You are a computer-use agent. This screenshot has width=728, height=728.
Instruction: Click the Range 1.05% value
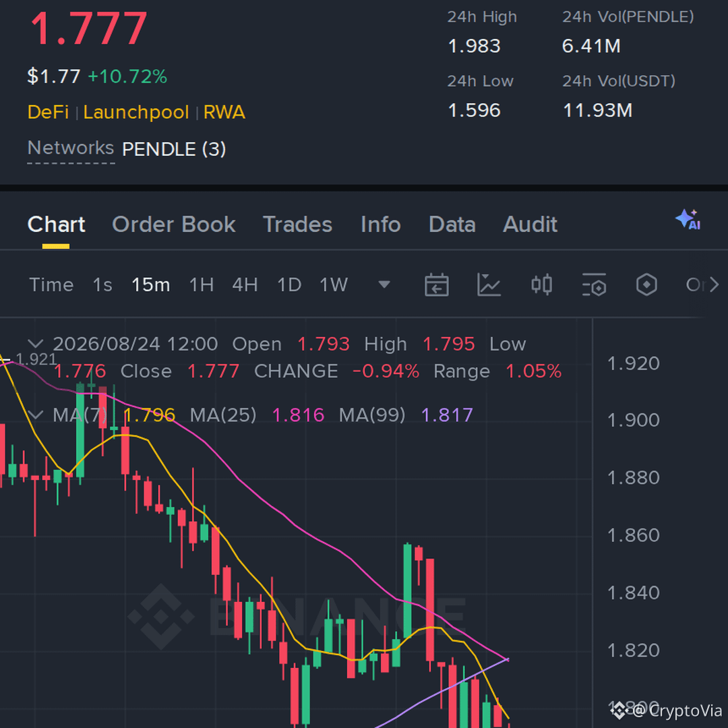pos(533,371)
